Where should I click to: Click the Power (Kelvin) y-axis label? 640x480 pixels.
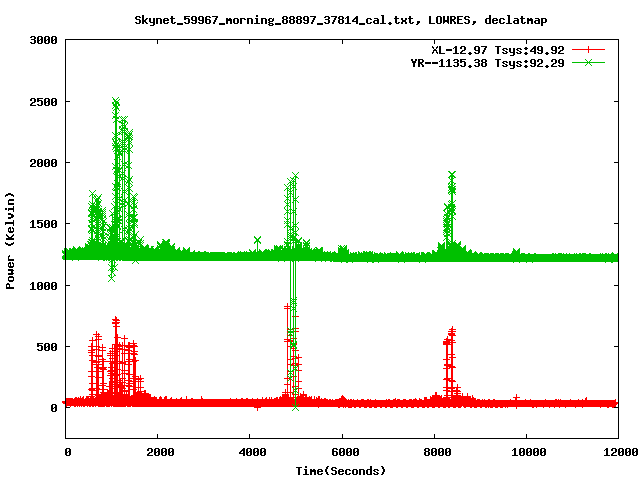click(10, 241)
